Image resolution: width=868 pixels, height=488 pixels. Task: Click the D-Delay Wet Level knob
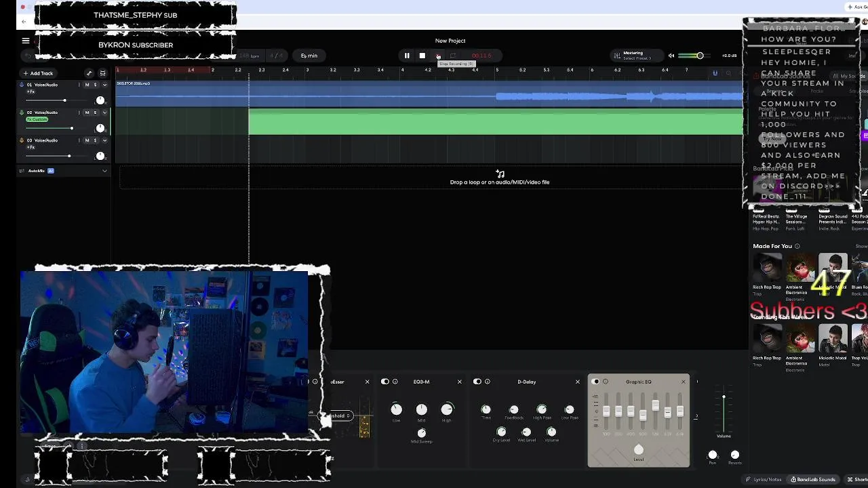[x=526, y=432]
